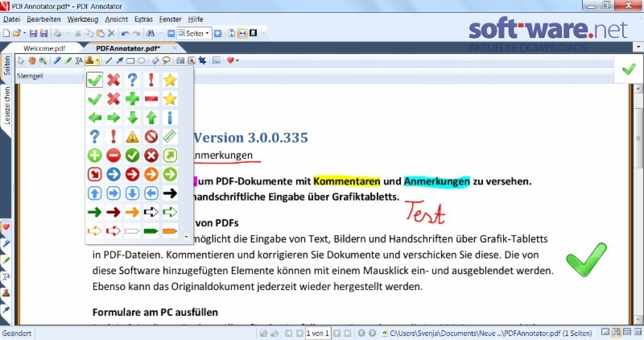Pick the green label tag stamp
The width and height of the screenshot is (644, 340).
pyautogui.click(x=151, y=231)
